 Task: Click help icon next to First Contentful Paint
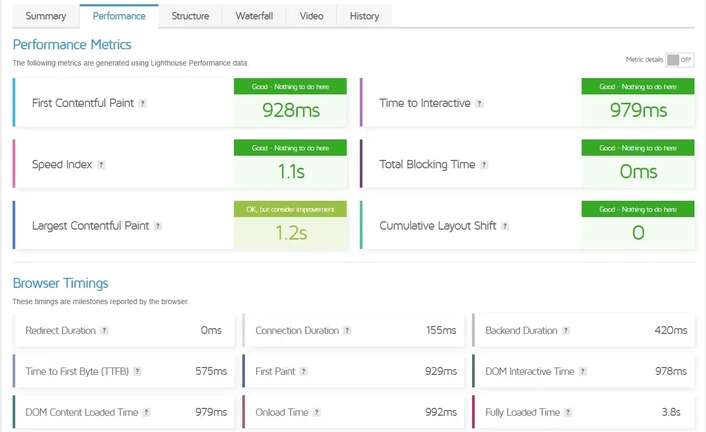142,103
